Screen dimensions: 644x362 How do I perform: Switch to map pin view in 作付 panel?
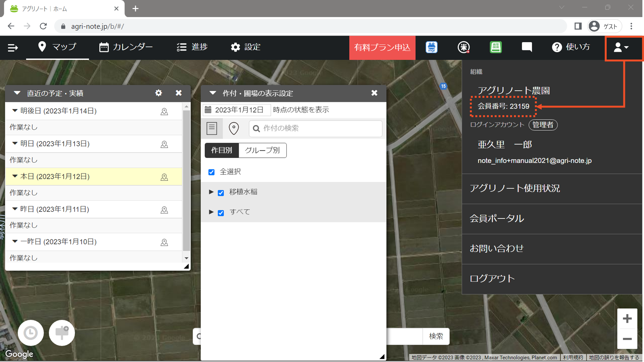(x=234, y=128)
